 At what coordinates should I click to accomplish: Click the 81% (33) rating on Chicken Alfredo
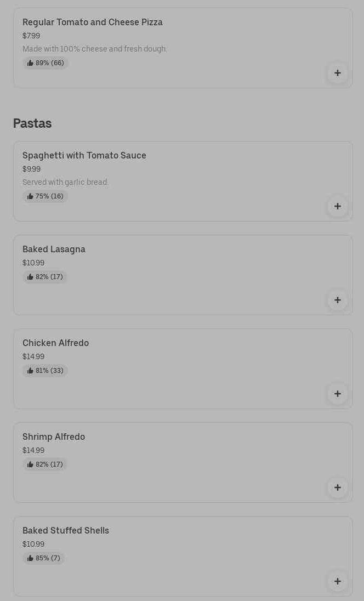click(45, 371)
